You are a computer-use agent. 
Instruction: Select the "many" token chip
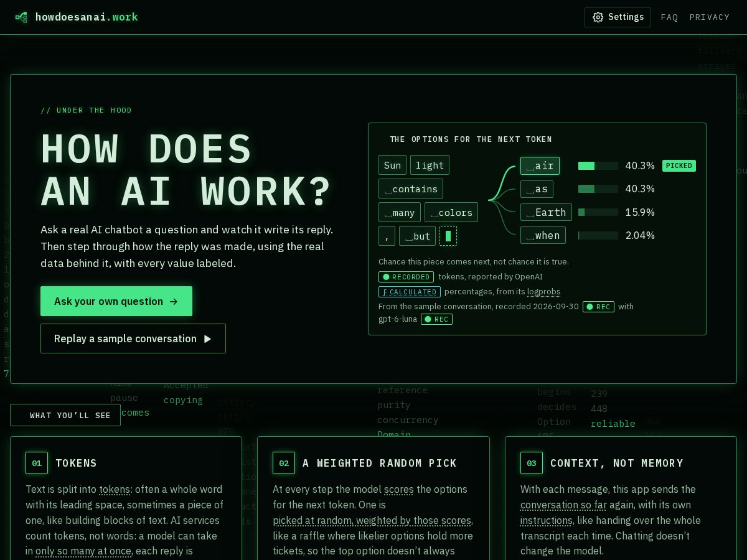tap(400, 212)
